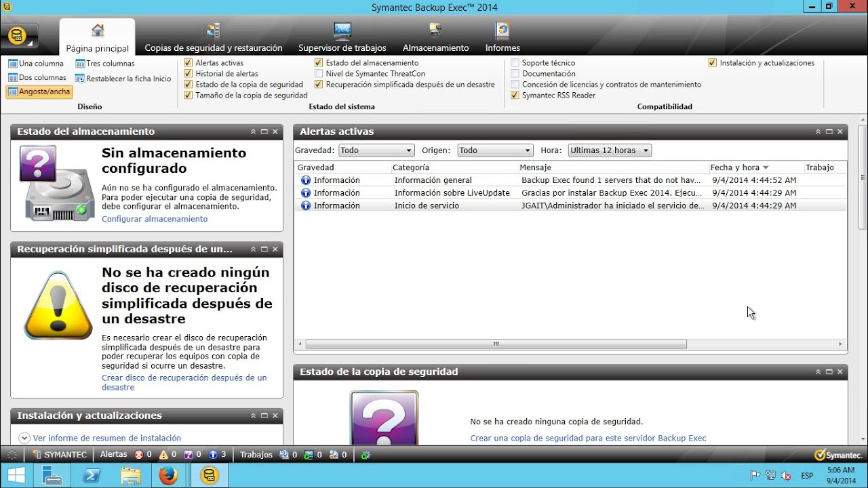Maximize the Alertas activas panel
This screenshot has width=868, height=488.
click(829, 131)
